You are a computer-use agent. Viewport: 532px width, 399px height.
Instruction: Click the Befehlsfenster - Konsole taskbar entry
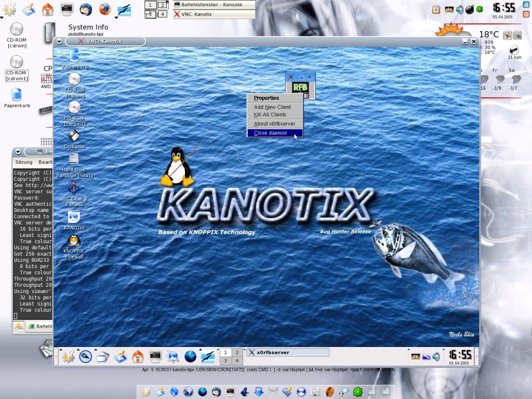214,5
